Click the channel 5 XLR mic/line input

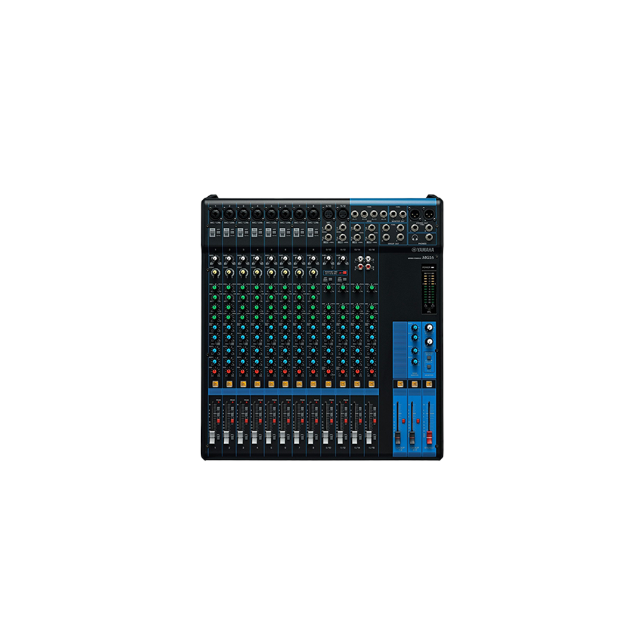click(271, 214)
